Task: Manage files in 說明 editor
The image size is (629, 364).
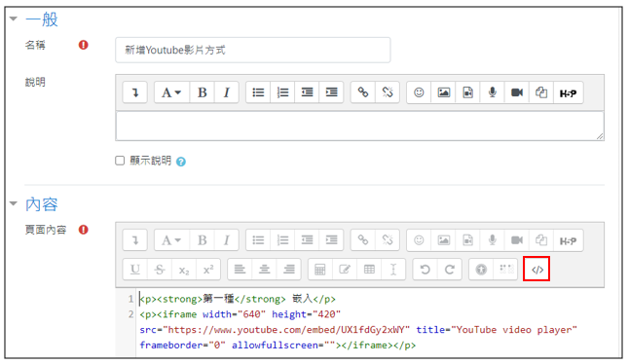Action: pos(541,92)
